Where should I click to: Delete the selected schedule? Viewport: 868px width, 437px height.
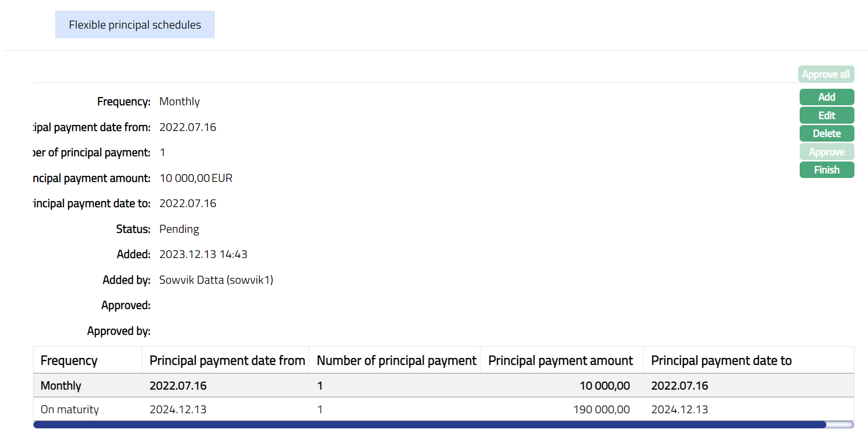pyautogui.click(x=826, y=133)
